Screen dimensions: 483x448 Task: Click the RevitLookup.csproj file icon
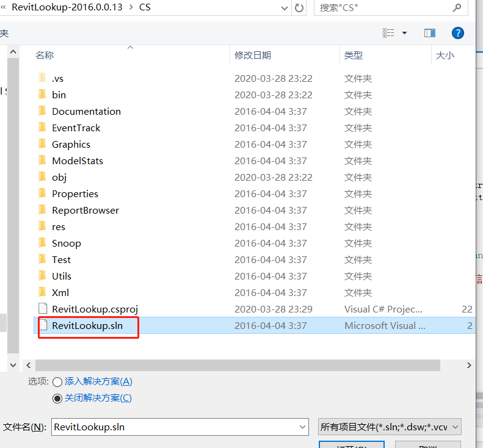pyautogui.click(x=43, y=308)
